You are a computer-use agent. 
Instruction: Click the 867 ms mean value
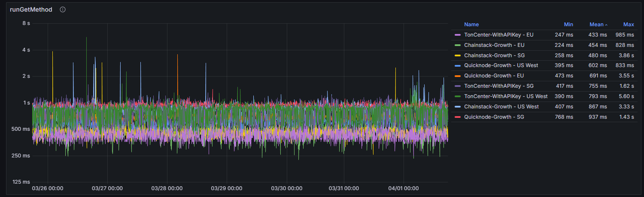598,107
